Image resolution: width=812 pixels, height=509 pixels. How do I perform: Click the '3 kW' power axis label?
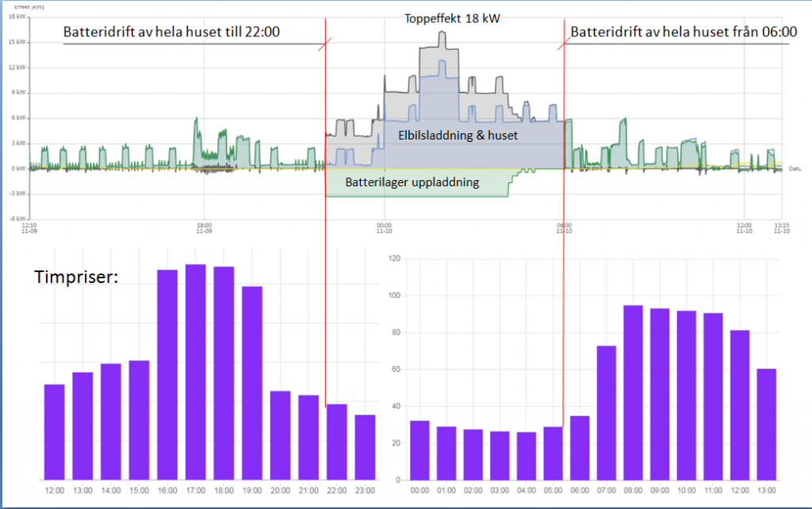tap(19, 144)
